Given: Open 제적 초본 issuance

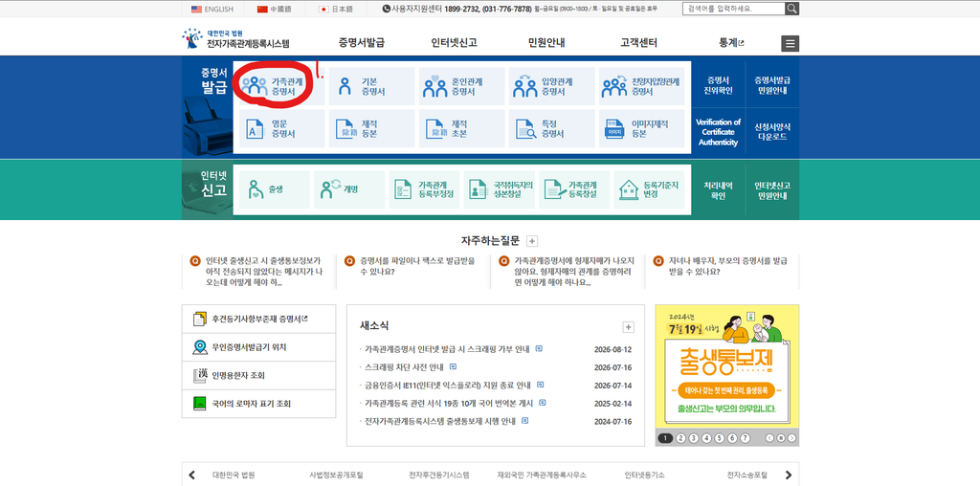Looking at the screenshot, I should (x=462, y=129).
